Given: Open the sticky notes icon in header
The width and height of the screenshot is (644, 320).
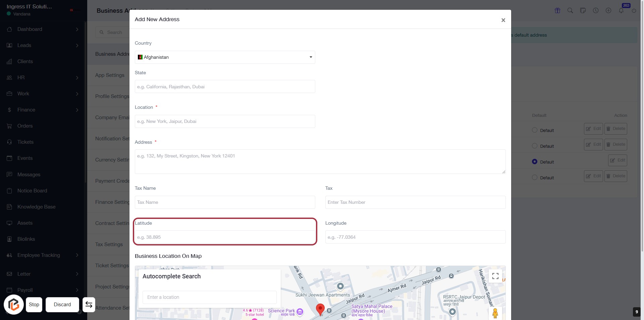Looking at the screenshot, I should [x=583, y=10].
